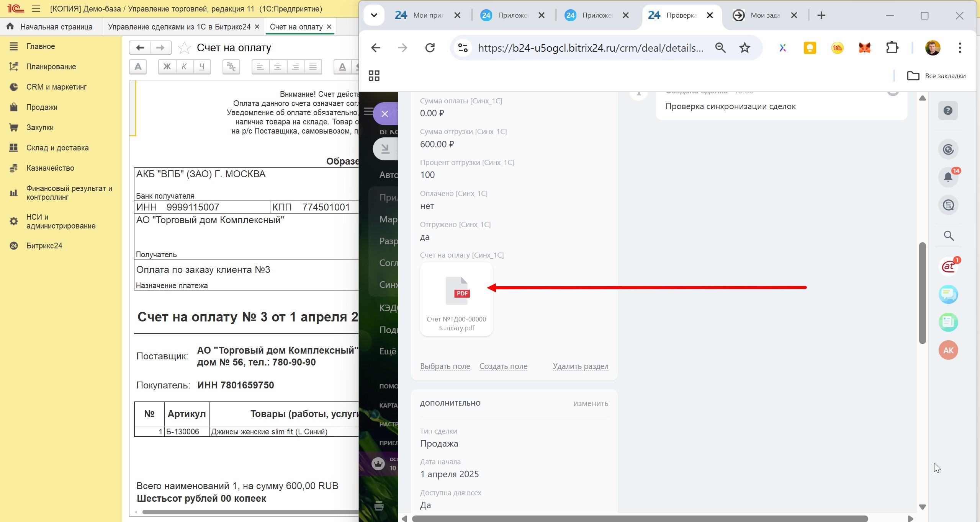The image size is (980, 522).
Task: Open the Продажи section in sidebar
Action: tap(42, 107)
